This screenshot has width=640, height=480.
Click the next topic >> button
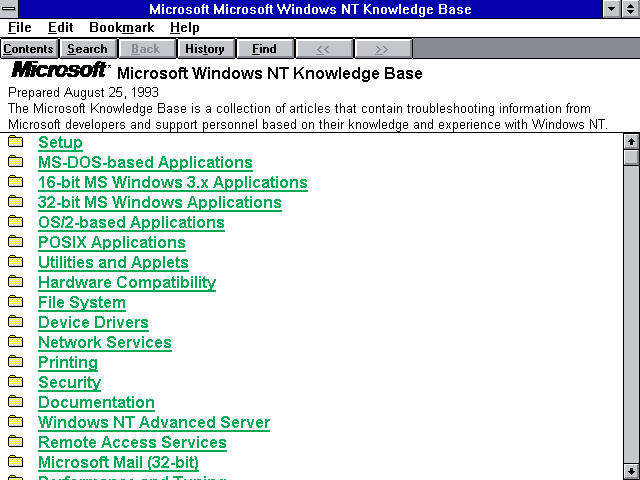tap(382, 49)
